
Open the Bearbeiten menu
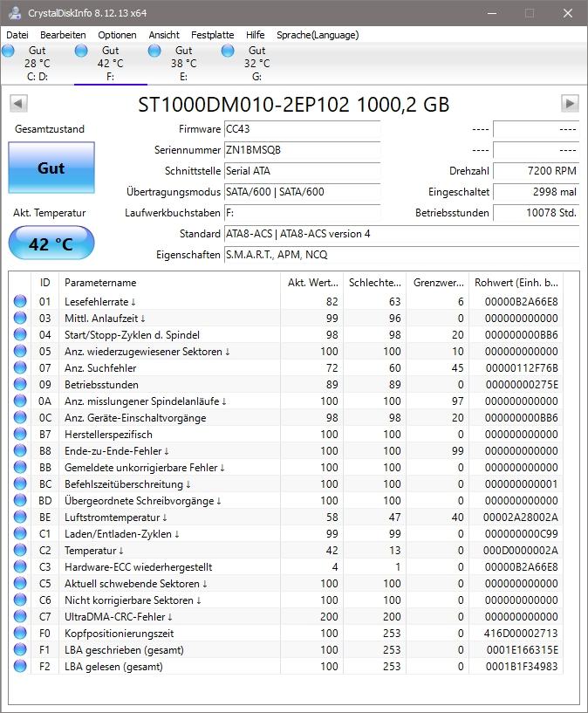coord(63,35)
